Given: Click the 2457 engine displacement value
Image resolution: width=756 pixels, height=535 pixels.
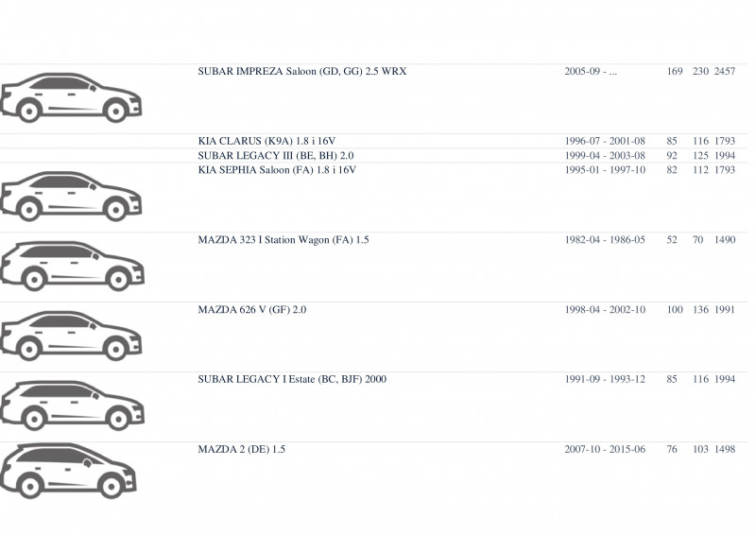Looking at the screenshot, I should 725,72.
